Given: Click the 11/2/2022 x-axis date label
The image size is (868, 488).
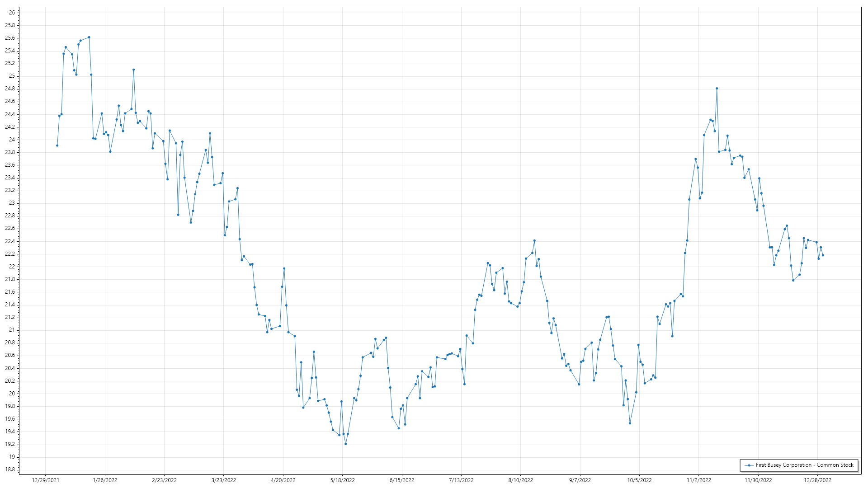Looking at the screenshot, I should (698, 480).
